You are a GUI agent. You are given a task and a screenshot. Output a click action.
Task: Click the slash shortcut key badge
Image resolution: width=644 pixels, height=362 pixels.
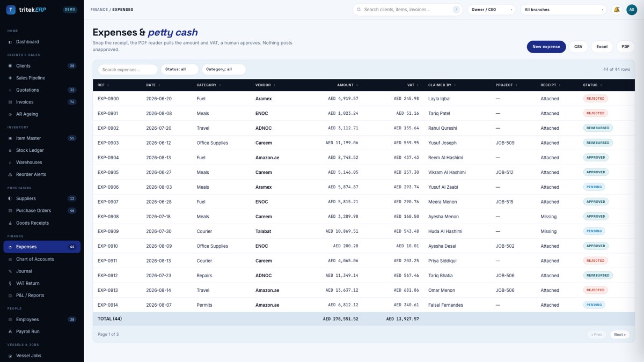(x=456, y=10)
